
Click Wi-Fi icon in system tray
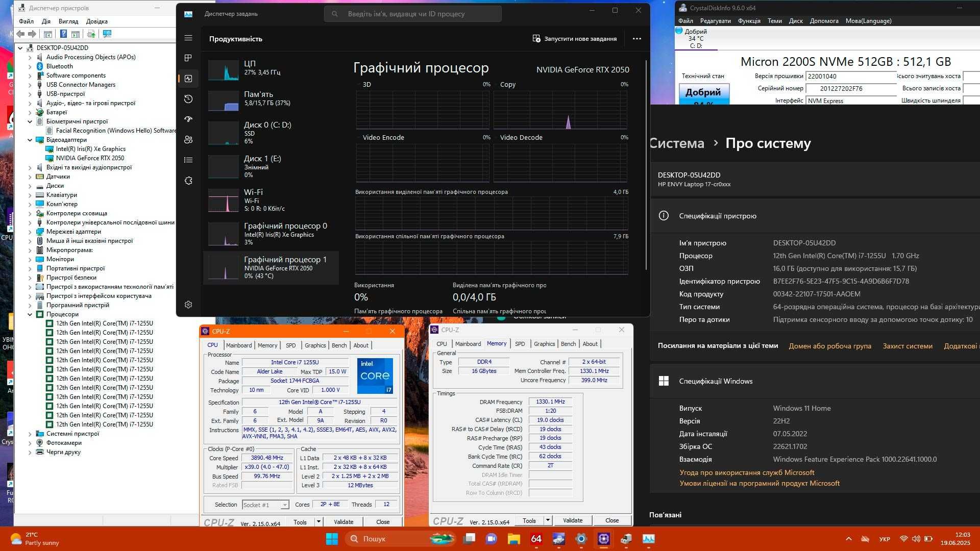click(903, 539)
